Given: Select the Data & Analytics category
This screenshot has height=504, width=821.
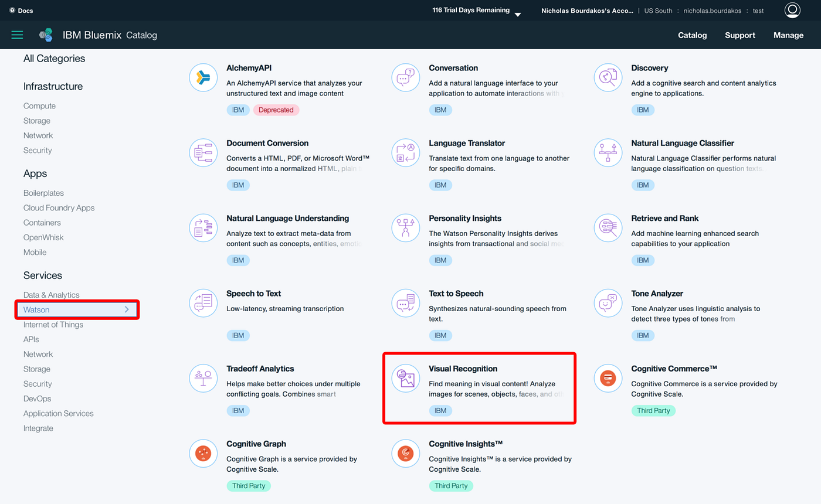Looking at the screenshot, I should [x=51, y=295].
